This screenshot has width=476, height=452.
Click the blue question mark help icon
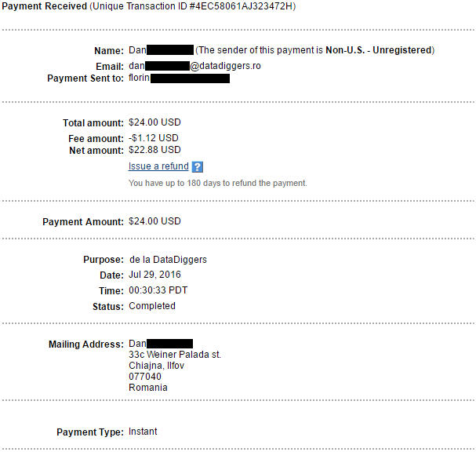tap(198, 167)
